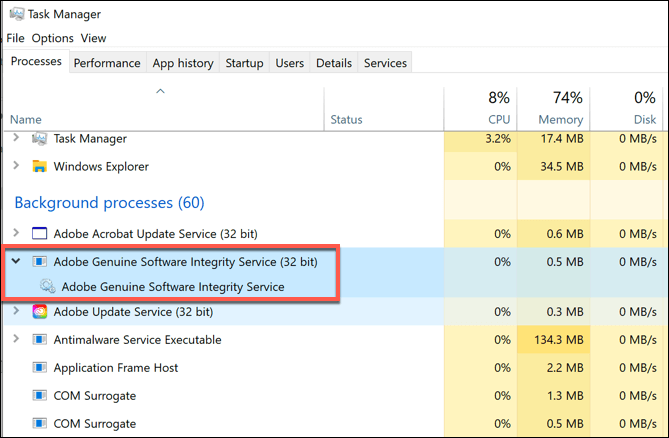Expand the Antimalware Service Executable process

15,340
